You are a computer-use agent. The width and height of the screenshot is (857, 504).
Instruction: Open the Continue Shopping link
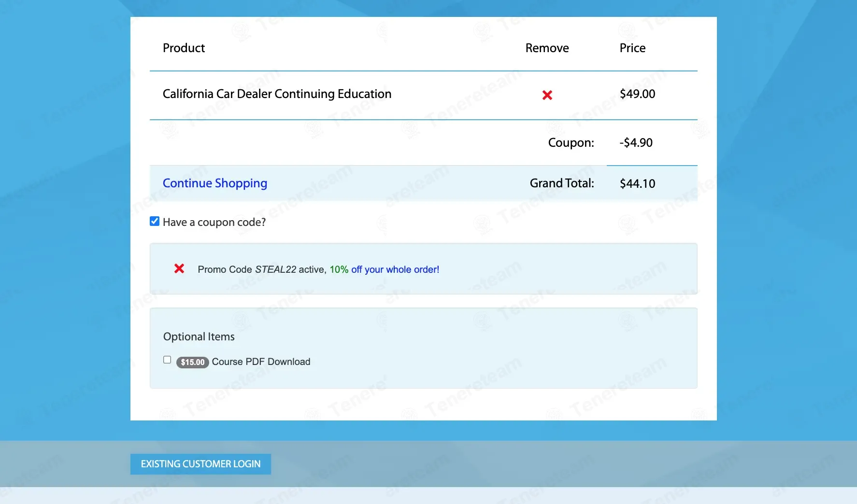coord(215,183)
